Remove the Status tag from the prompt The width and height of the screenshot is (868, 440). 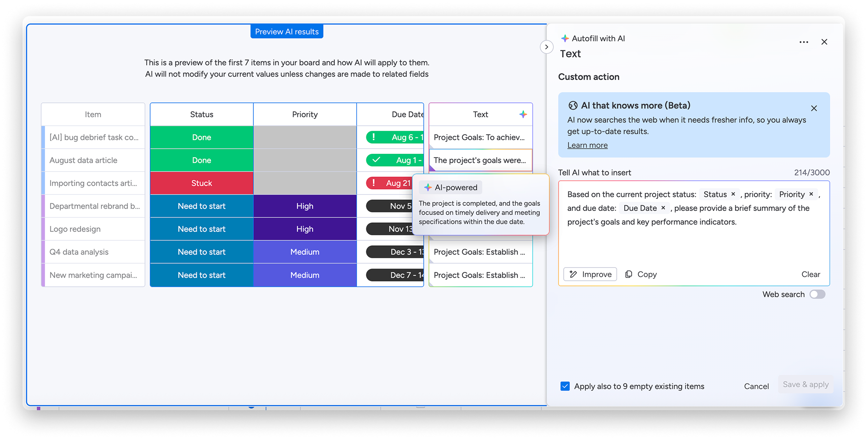(x=733, y=194)
